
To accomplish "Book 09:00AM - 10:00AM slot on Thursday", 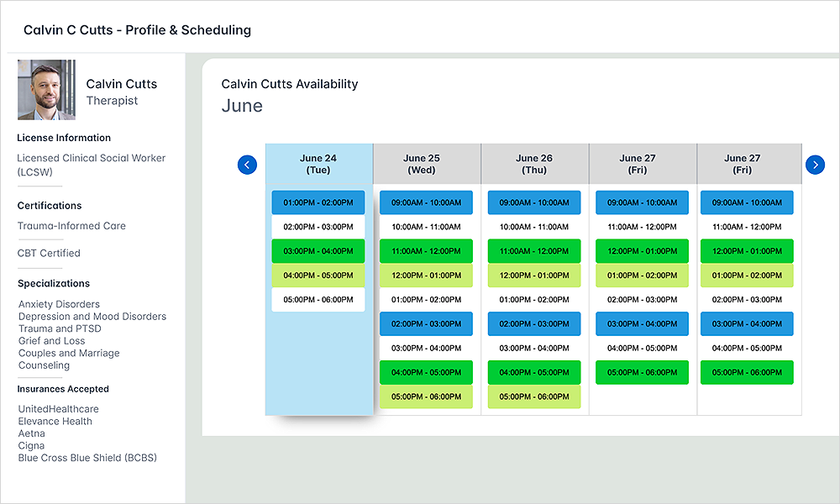I will click(534, 202).
